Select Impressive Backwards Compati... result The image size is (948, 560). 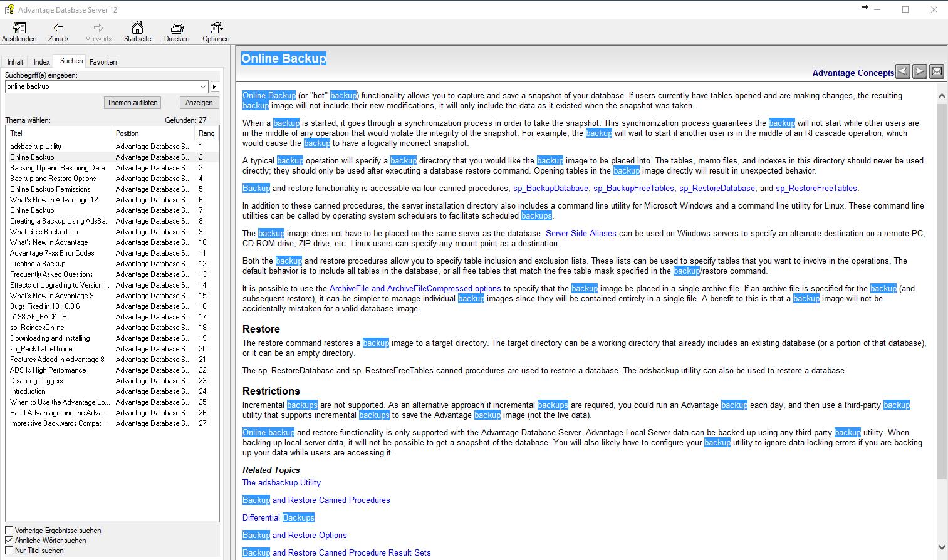[x=113, y=423]
